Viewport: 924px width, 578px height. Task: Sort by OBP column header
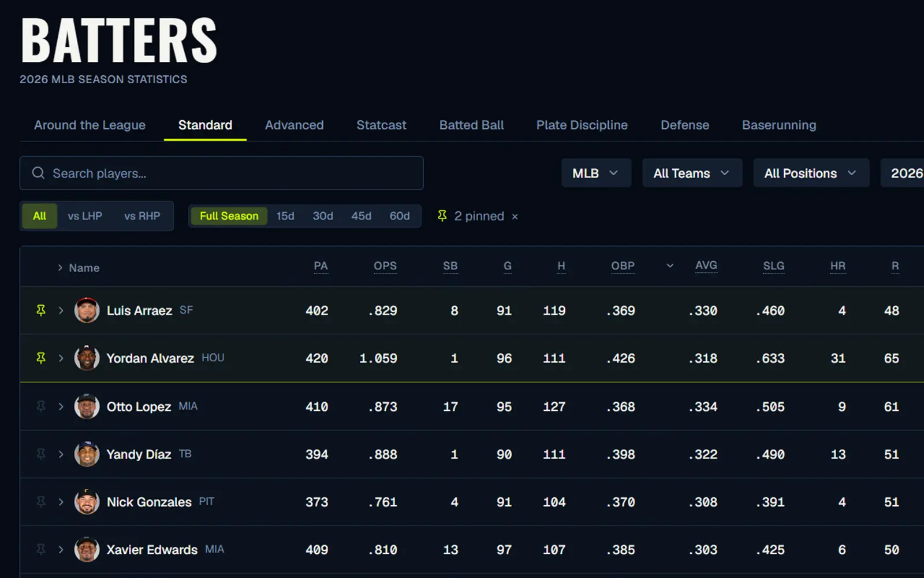[x=623, y=266]
